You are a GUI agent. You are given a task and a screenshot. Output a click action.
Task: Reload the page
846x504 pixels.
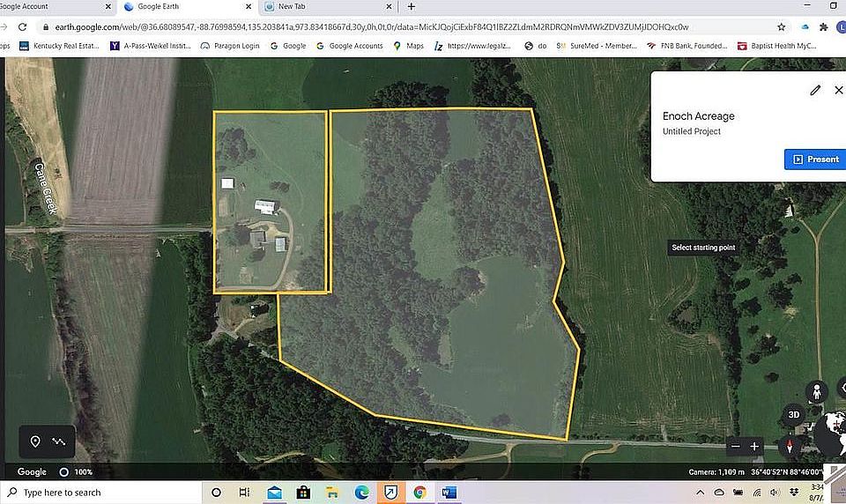(22, 27)
